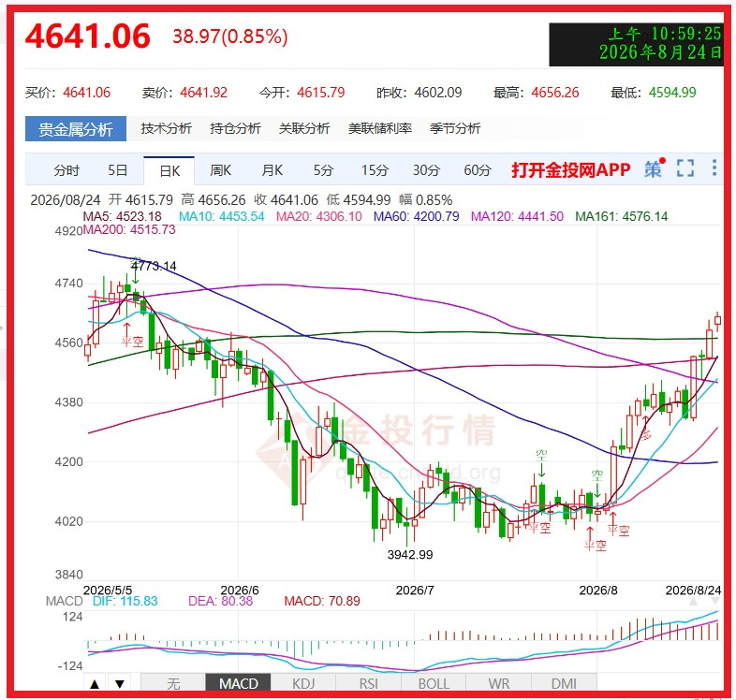The image size is (736, 700).
Task: Click the 昨收 value 4602.09
Action: tap(438, 93)
